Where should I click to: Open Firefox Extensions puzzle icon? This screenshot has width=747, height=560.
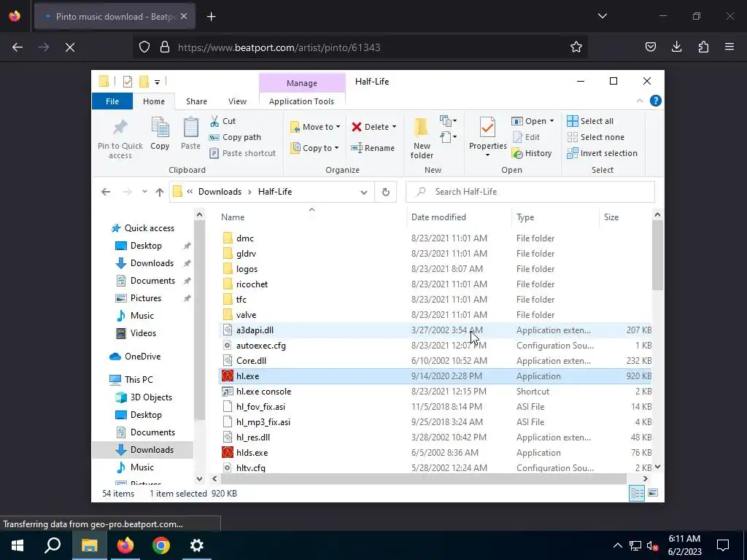tap(703, 47)
